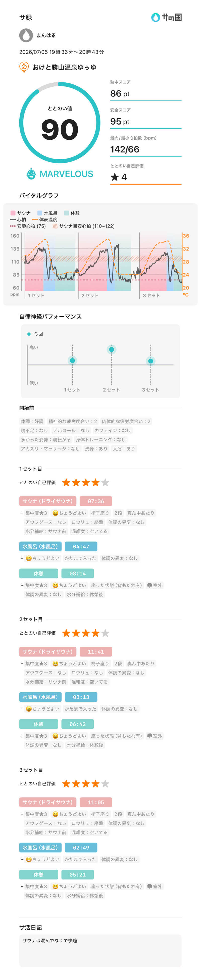
Task: Click the 体調:好調 tag under 開始前
Action: pos(32,421)
